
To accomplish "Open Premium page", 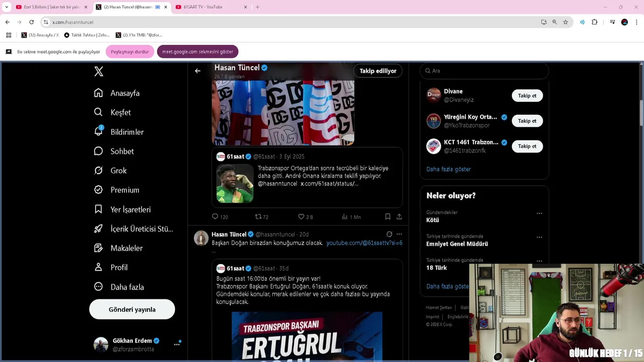I will pyautogui.click(x=117, y=190).
